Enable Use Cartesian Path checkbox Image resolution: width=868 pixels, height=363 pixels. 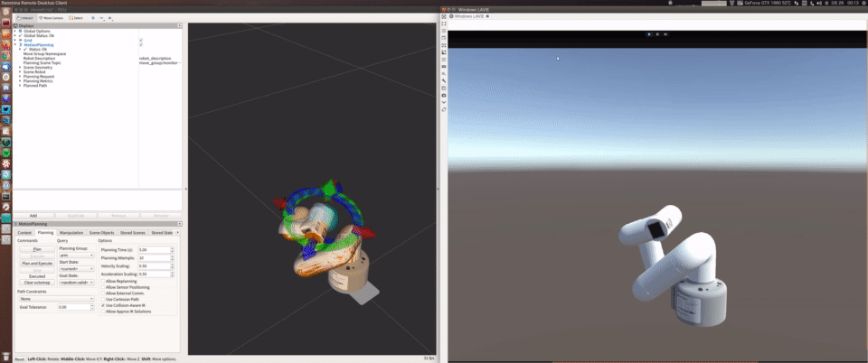click(x=103, y=300)
